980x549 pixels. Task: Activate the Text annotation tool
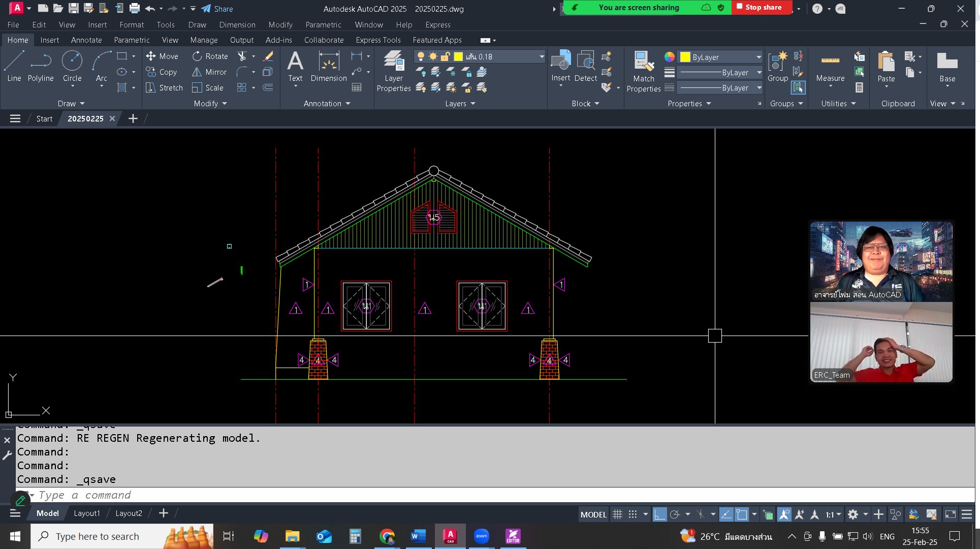coord(295,67)
